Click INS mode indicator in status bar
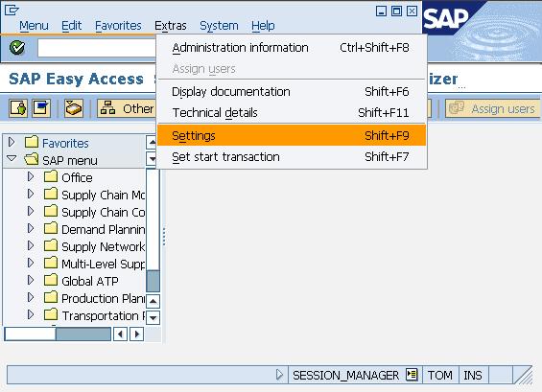This screenshot has width=542, height=392. 473,375
